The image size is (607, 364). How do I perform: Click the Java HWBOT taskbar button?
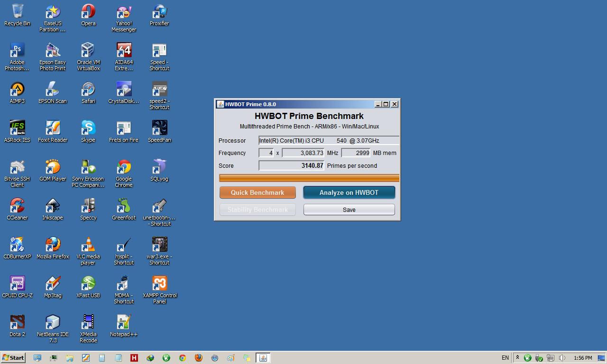pyautogui.click(x=263, y=358)
